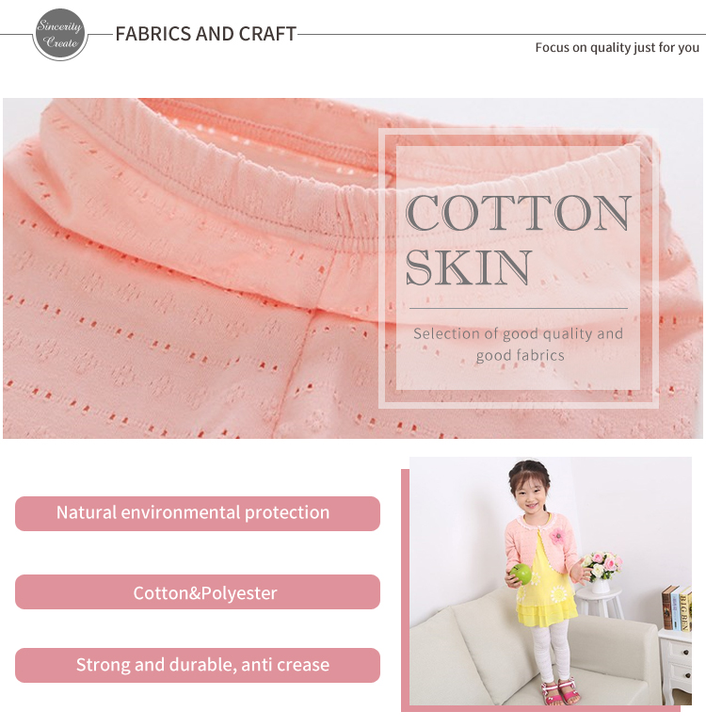Click the Focus on quality tagline
The height and width of the screenshot is (728, 706).
(x=617, y=47)
